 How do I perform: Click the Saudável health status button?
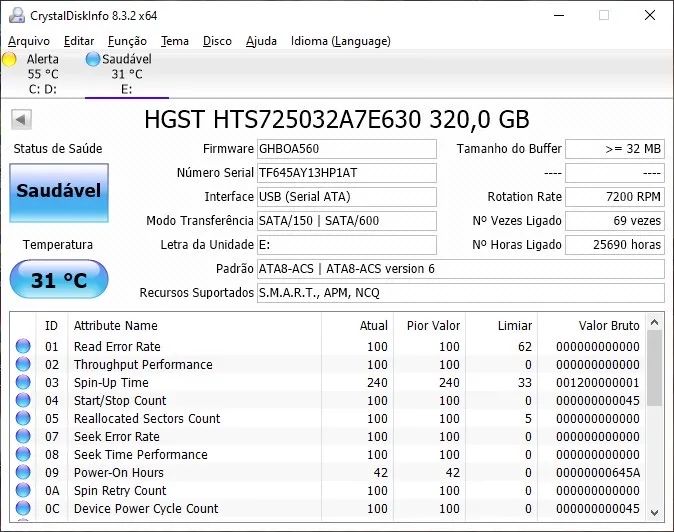point(59,193)
